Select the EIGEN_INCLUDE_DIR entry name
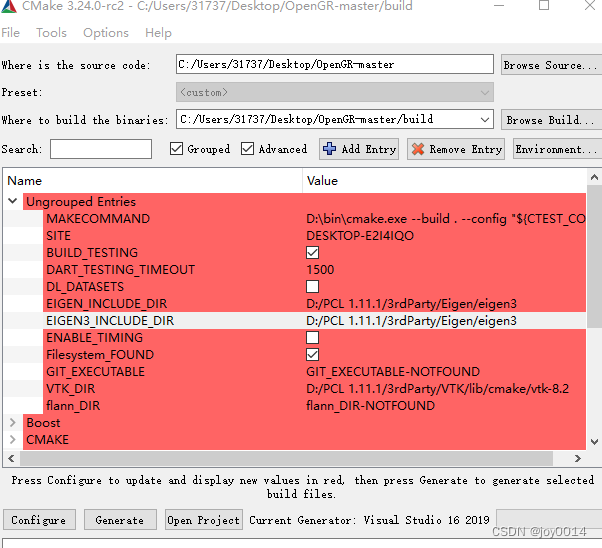Image resolution: width=602 pixels, height=548 pixels. click(106, 303)
